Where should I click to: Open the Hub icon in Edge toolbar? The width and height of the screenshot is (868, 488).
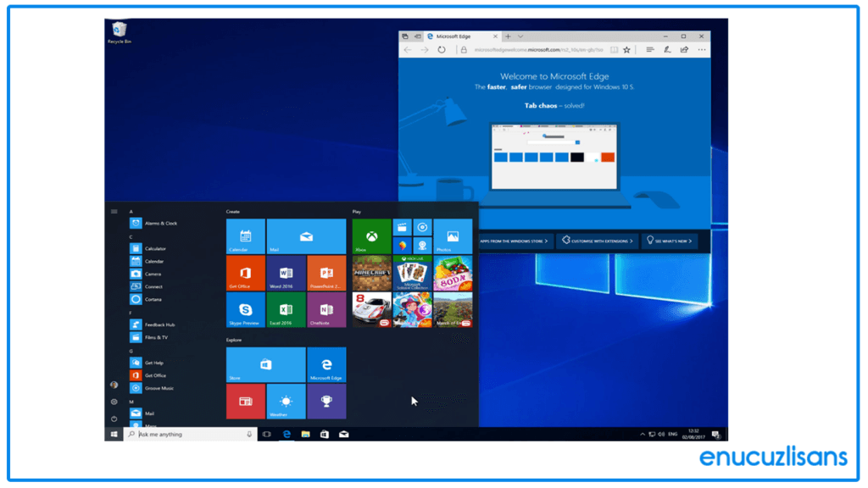point(649,49)
